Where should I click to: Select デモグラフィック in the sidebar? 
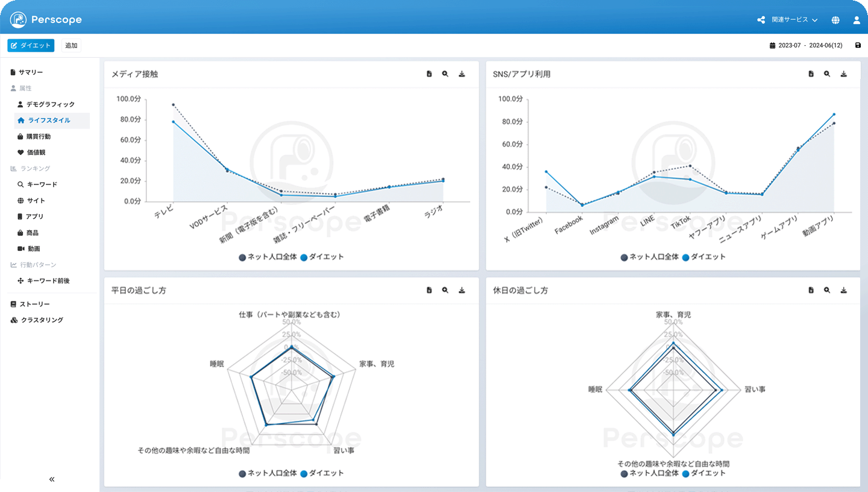tap(50, 104)
